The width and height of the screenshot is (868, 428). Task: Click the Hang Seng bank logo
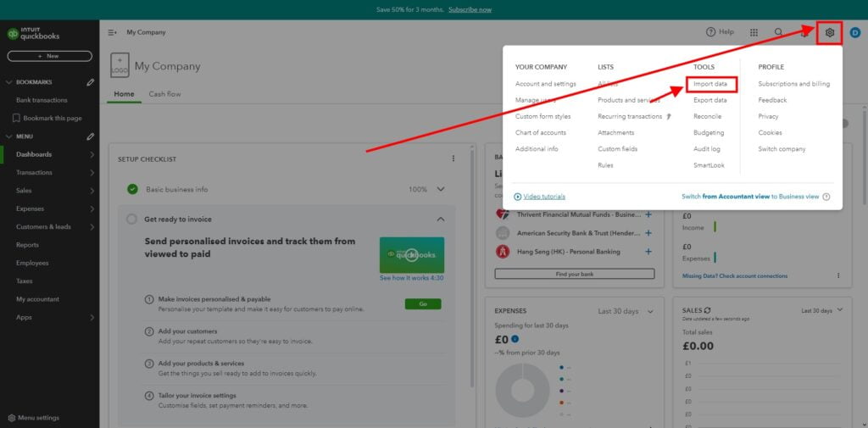pos(503,252)
